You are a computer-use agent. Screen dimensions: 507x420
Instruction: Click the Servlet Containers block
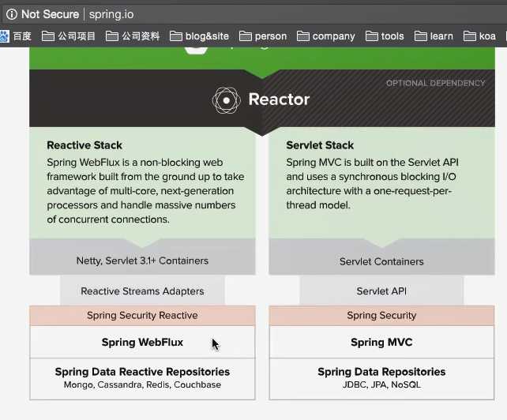(x=381, y=257)
